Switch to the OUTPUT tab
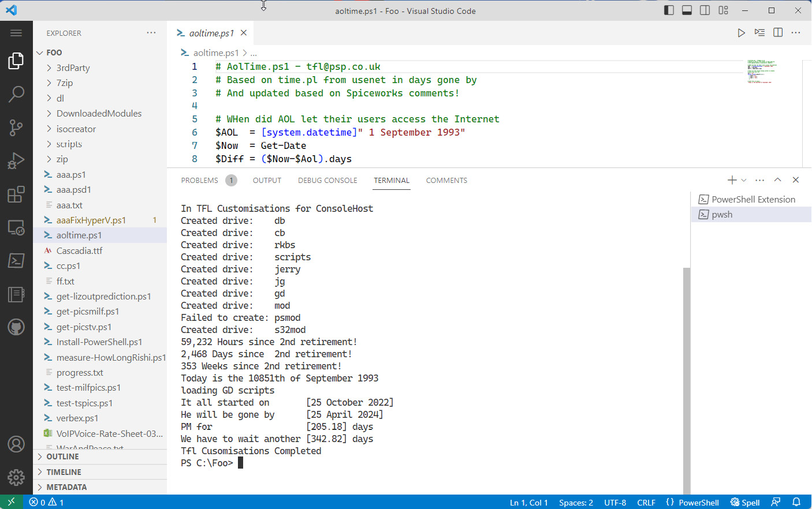This screenshot has height=509, width=812. [x=267, y=180]
